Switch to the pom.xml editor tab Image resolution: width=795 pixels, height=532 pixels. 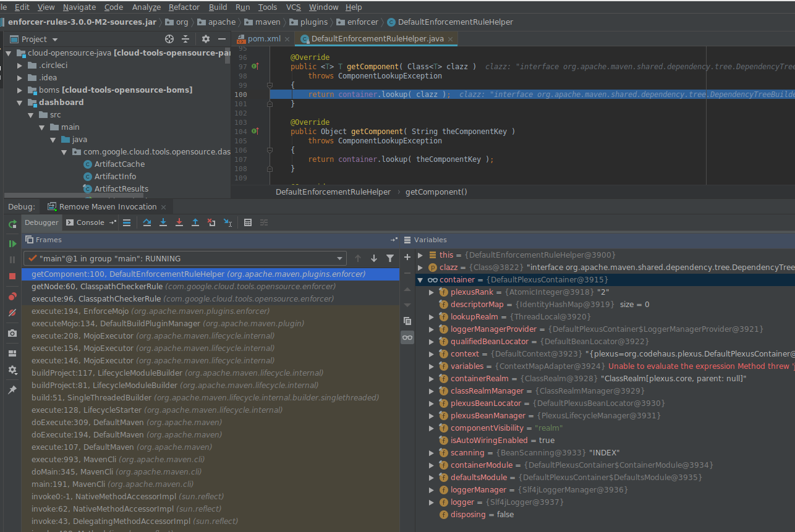pyautogui.click(x=264, y=39)
